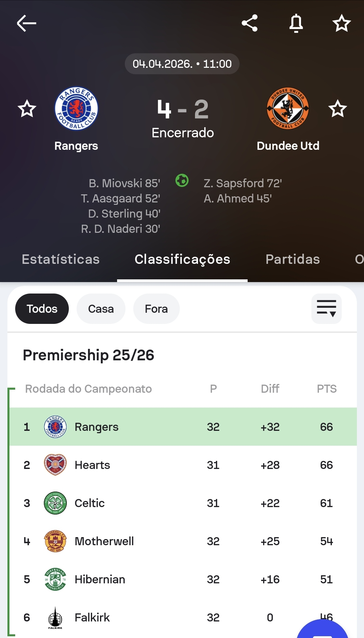Tap the Celtic club crest
The image size is (364, 638).
coord(55,503)
